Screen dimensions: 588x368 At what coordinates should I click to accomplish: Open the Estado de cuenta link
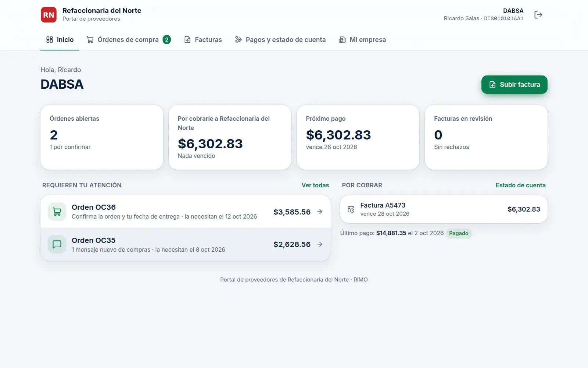click(x=520, y=185)
